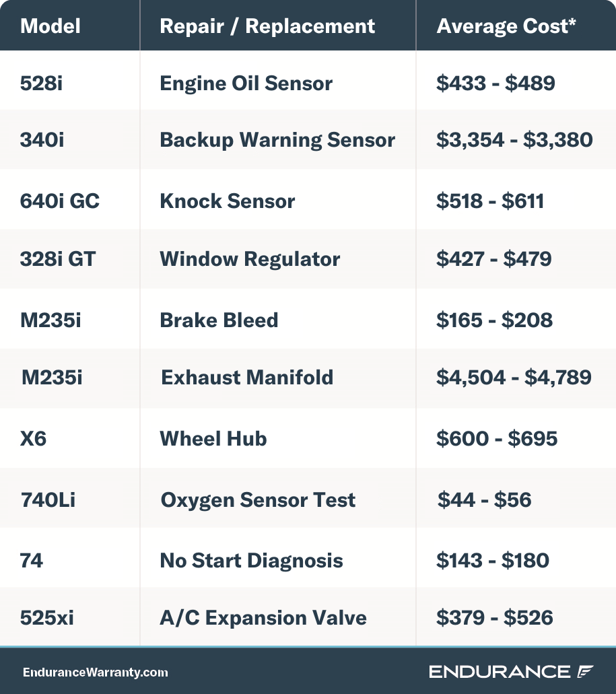
Task: Select the No Start Diagnosis entry
Action: click(251, 561)
